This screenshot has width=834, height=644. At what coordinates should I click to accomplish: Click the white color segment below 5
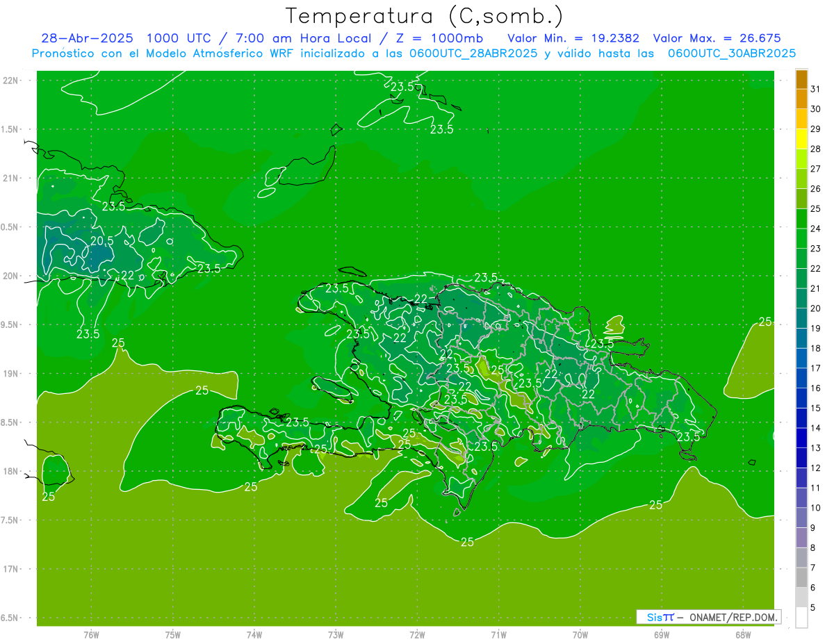[x=801, y=618]
